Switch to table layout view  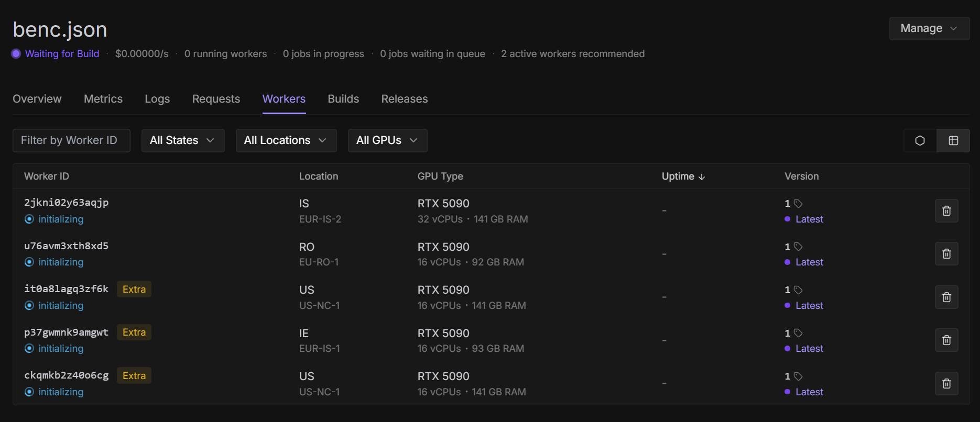(953, 141)
